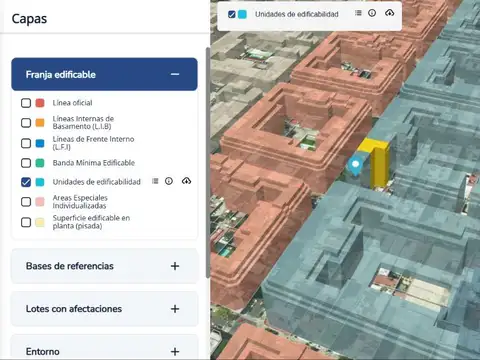Viewport: 480px width, 360px height.
Task: Click Unidades de edificabilidad text in map overlay
Action: tap(297, 14)
